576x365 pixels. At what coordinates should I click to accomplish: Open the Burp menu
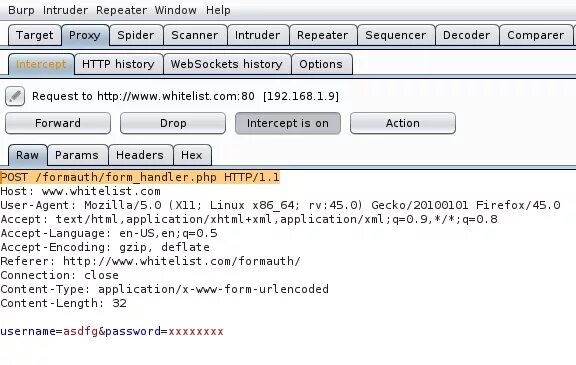click(21, 10)
